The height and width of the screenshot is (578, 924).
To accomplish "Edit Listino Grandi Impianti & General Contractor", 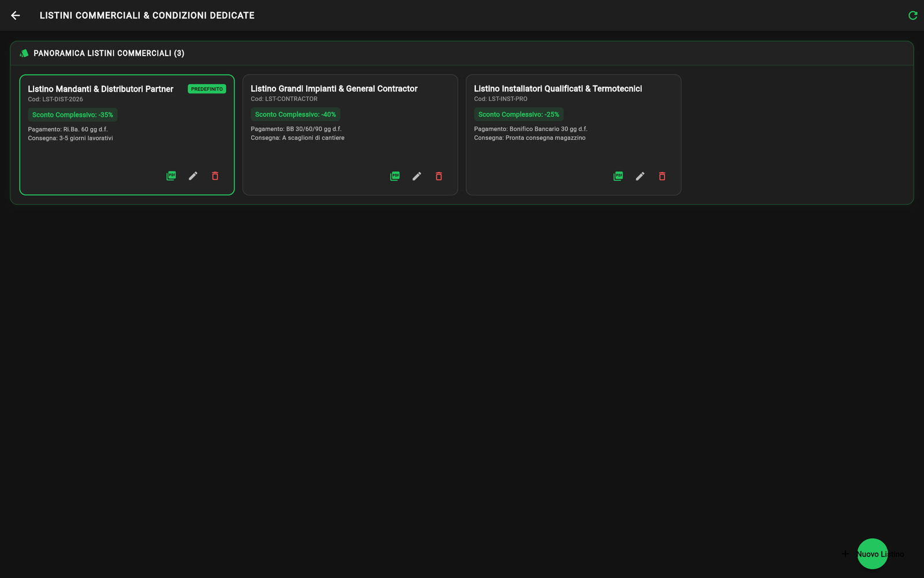I will 416,176.
